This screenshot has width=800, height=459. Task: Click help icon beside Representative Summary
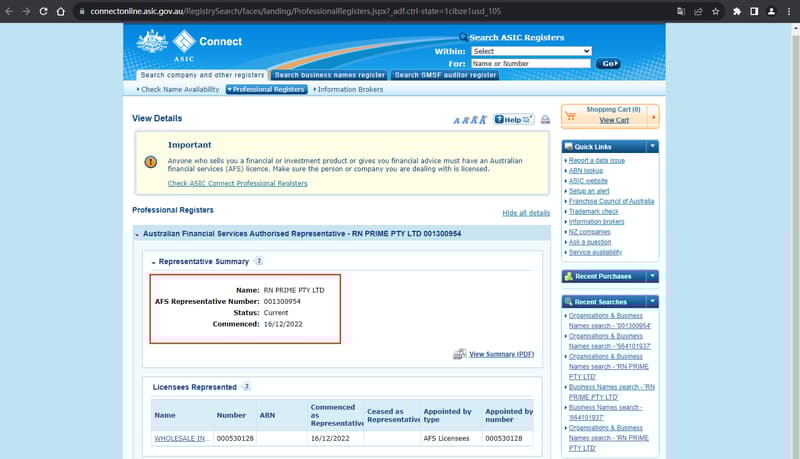pos(259,261)
